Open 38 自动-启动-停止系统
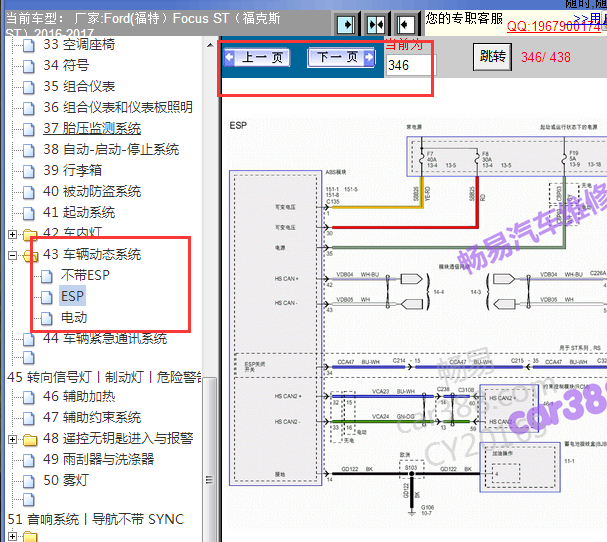The image size is (607, 542). pos(111,149)
